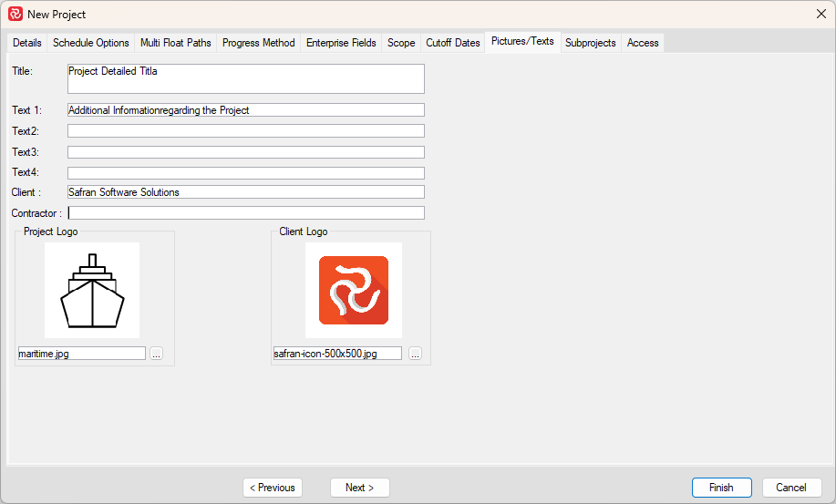Image resolution: width=836 pixels, height=504 pixels.
Task: Open the Enterprise Fields tab
Action: tap(341, 43)
